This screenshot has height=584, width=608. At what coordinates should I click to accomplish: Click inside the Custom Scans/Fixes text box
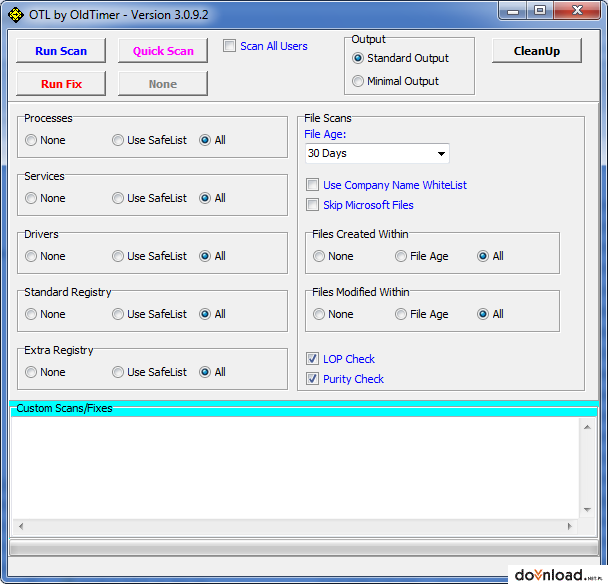296,467
